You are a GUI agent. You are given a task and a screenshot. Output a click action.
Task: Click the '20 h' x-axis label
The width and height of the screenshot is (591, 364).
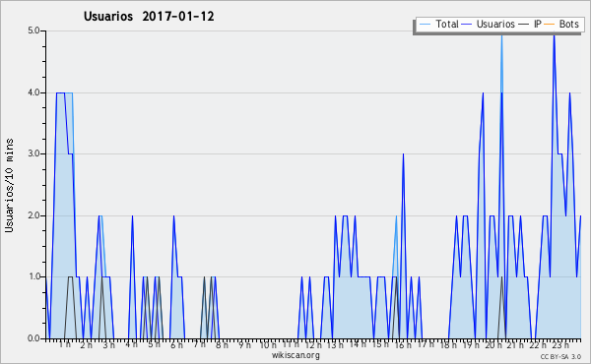tap(493, 344)
